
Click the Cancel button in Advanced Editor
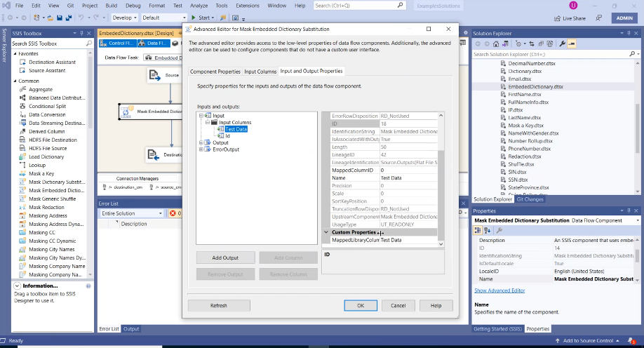(398, 306)
